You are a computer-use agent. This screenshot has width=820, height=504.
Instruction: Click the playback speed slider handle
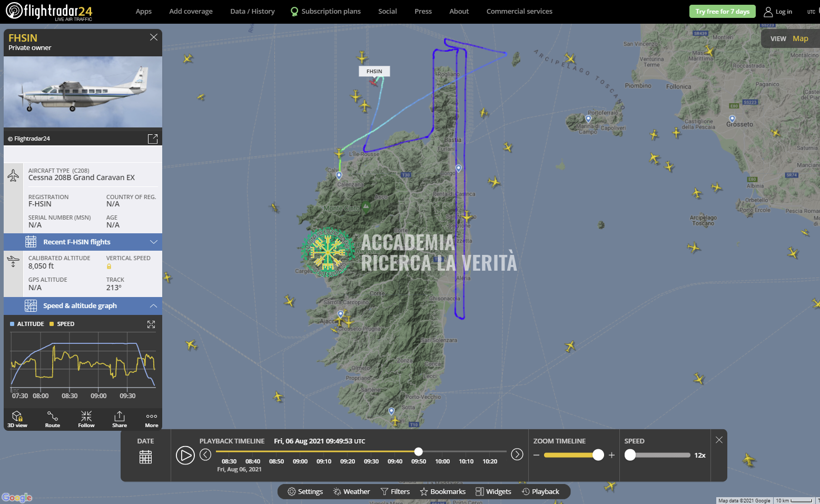[x=630, y=456]
